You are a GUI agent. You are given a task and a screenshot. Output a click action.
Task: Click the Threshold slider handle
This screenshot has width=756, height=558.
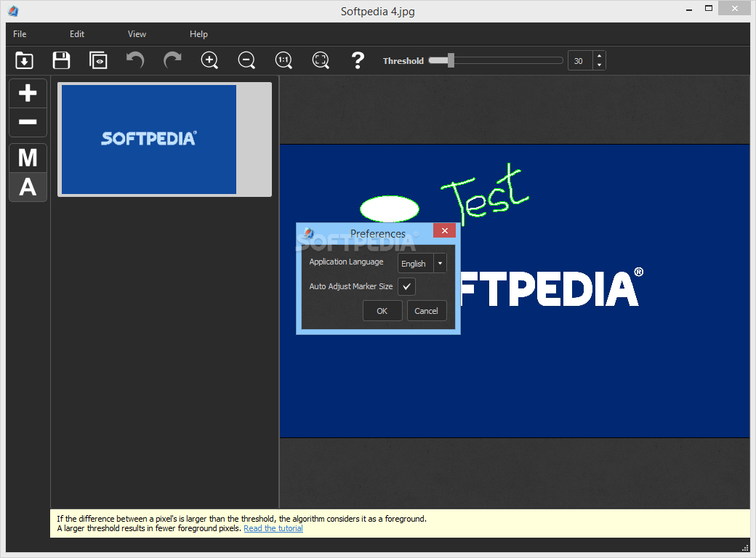451,61
